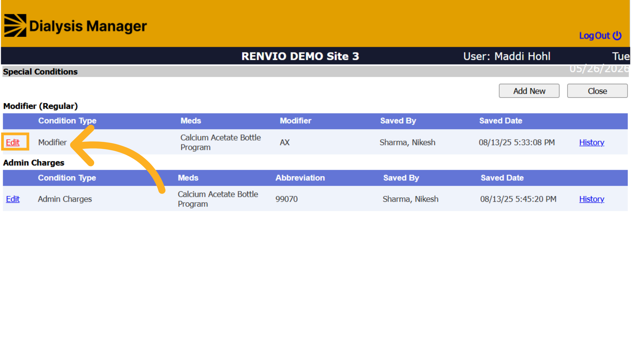Click the RENVIO DEMO Site 3 title

pyautogui.click(x=300, y=56)
